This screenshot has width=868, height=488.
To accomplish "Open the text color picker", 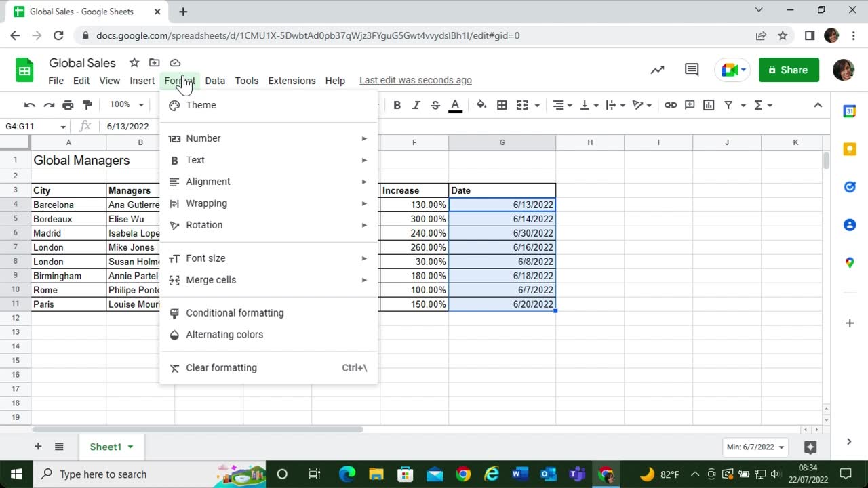I will coord(456,105).
